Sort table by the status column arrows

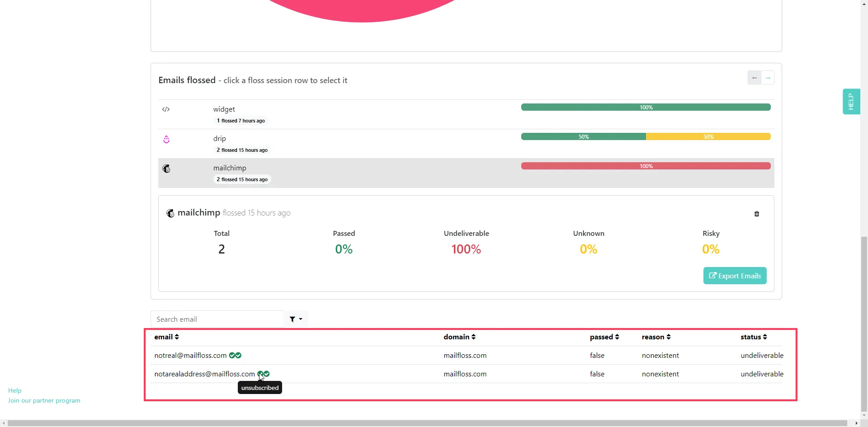pos(765,337)
